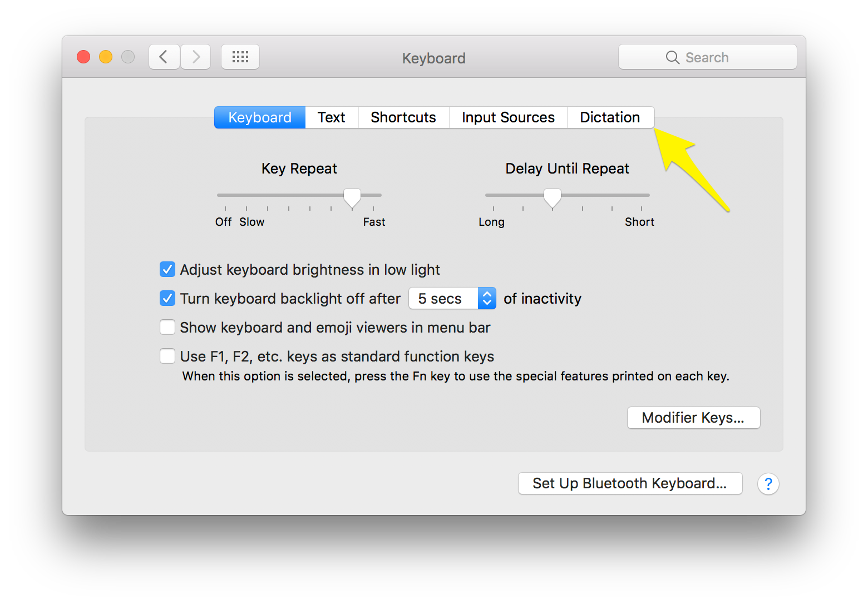Open the 5 secs inactivity dropdown
The image size is (868, 604).
(x=452, y=299)
